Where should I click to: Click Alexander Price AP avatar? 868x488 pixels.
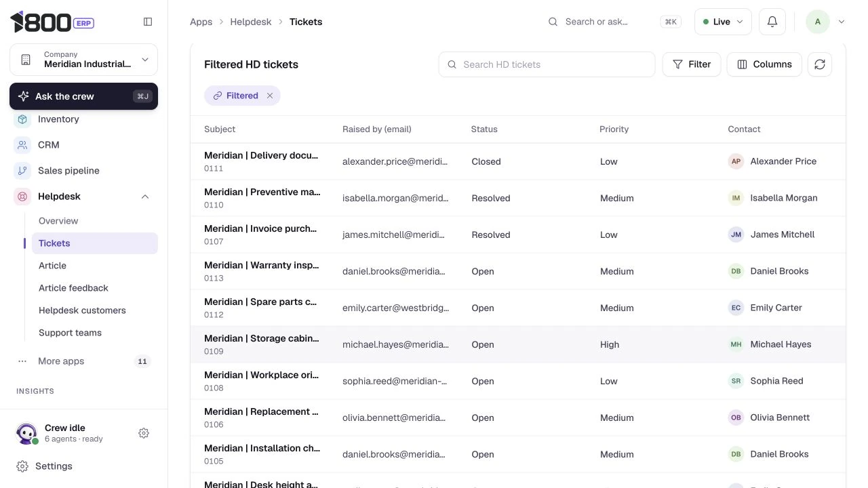coord(736,161)
